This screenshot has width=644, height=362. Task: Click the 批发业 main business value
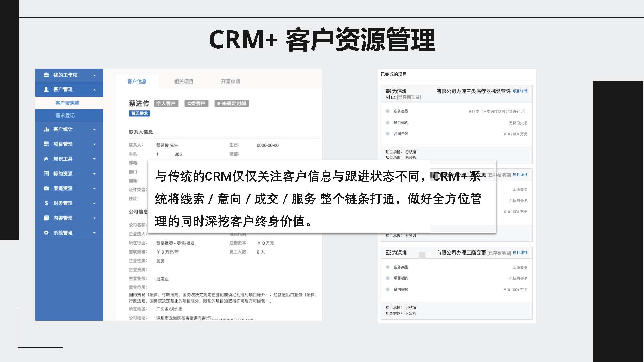(163, 279)
